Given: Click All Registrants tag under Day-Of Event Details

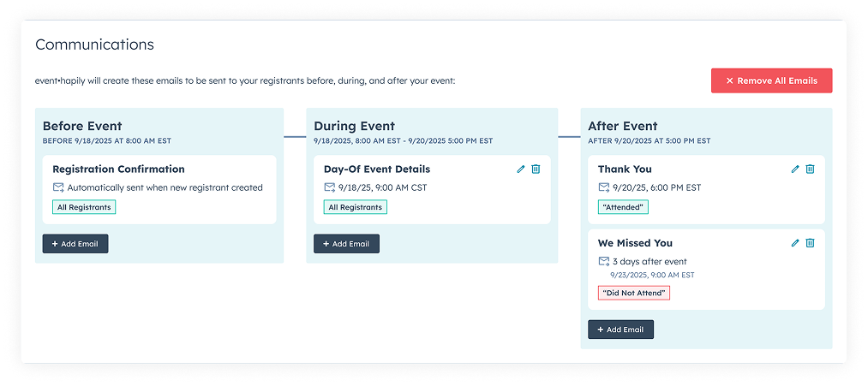Looking at the screenshot, I should [355, 207].
